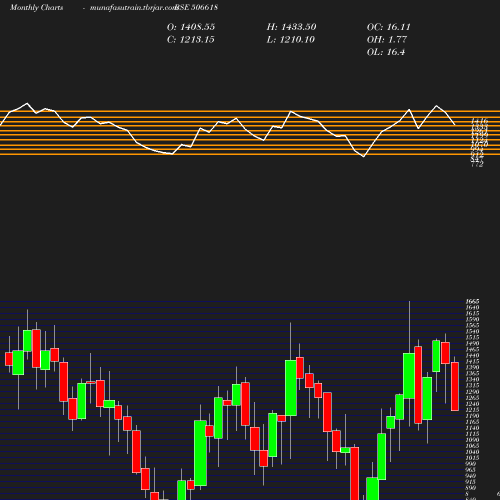The height and width of the screenshot is (500, 500).
Task: Click the 1465 price axis label
Action: pos(473,349)
